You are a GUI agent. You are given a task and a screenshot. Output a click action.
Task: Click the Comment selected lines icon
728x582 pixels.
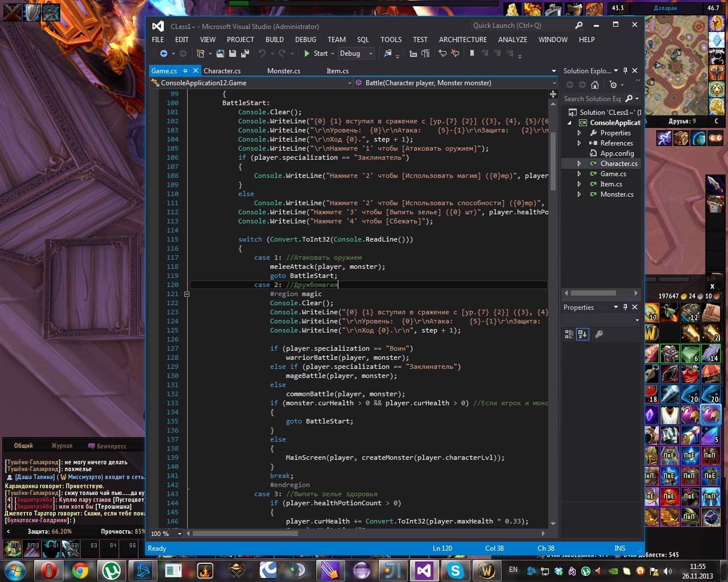[442, 53]
